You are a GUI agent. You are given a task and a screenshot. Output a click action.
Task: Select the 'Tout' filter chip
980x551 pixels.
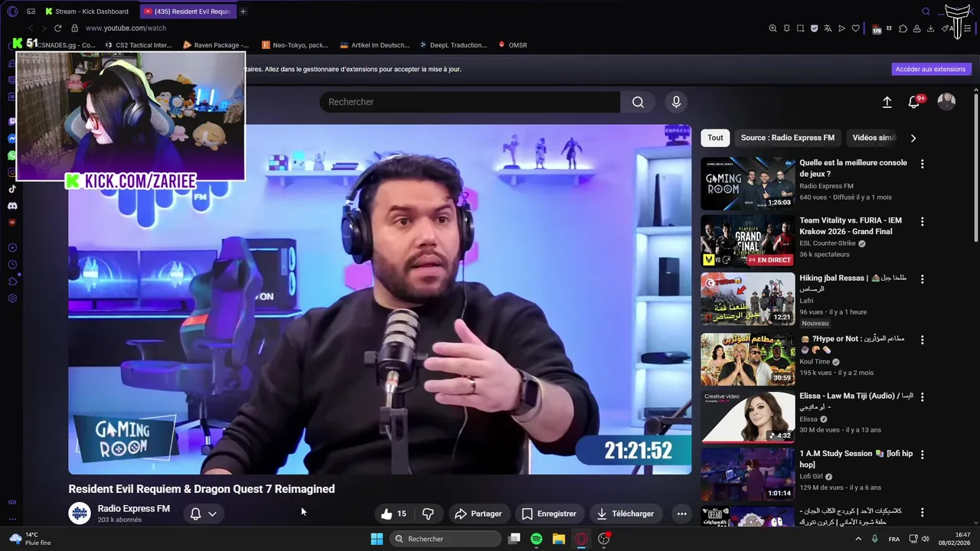point(715,138)
